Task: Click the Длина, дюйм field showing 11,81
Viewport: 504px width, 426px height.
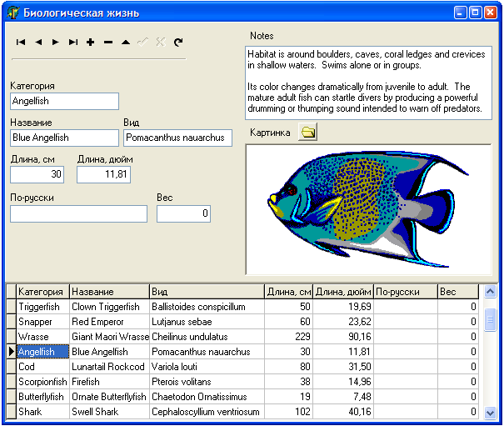Action: click(x=103, y=175)
